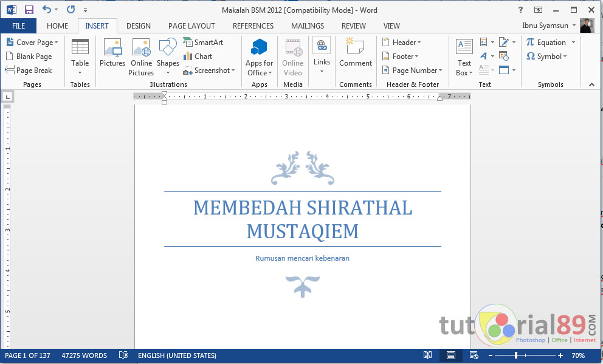603x364 pixels.
Task: Expand the Footer dropdown
Action: click(x=416, y=57)
